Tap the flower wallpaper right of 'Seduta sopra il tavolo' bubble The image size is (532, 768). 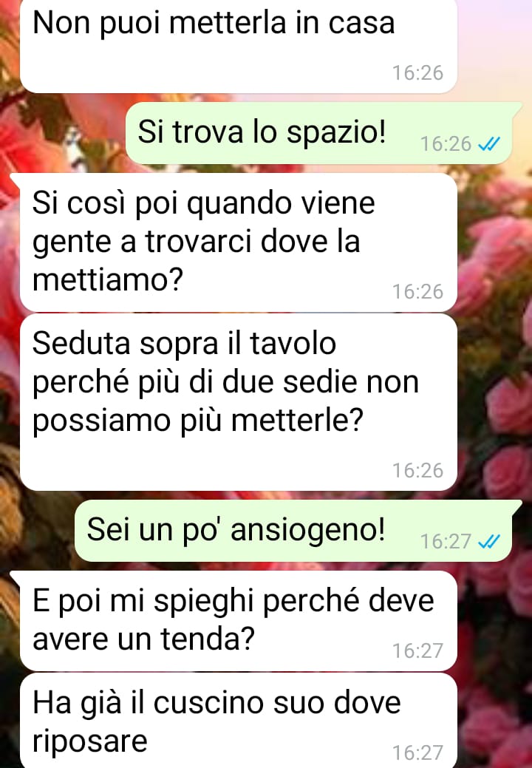pyautogui.click(x=494, y=401)
